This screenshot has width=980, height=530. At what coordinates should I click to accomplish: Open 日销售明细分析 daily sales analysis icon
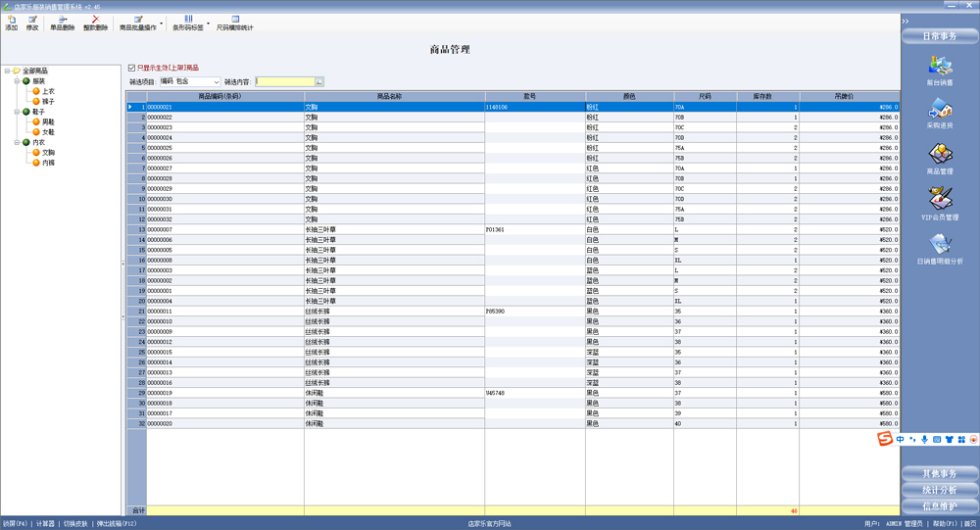coord(940,249)
